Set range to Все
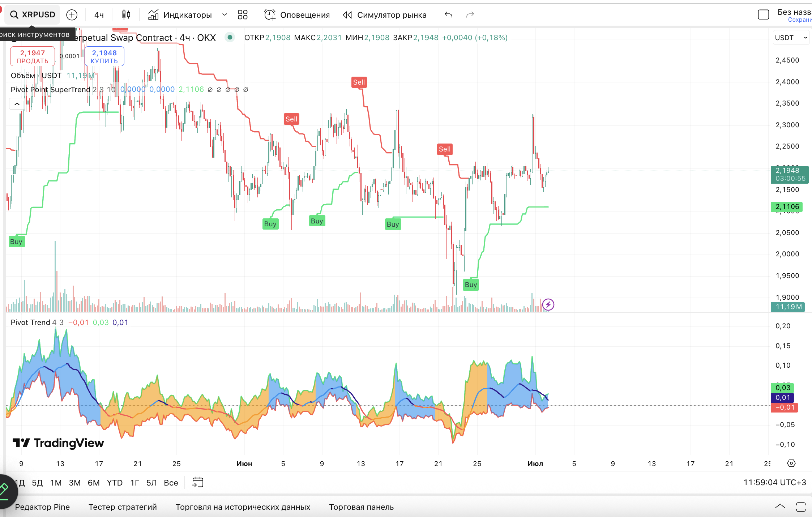This screenshot has width=812, height=517. pos(171,483)
